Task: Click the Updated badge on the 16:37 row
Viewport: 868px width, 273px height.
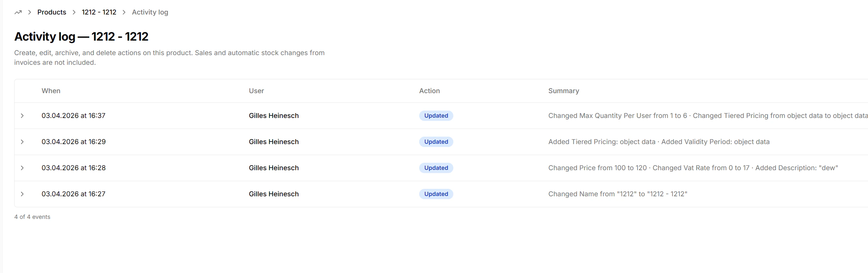Action: [436, 116]
